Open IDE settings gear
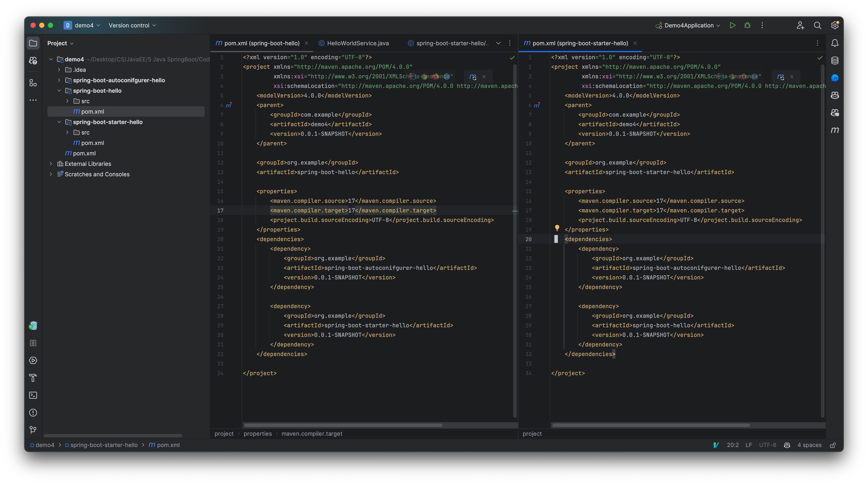 click(835, 25)
